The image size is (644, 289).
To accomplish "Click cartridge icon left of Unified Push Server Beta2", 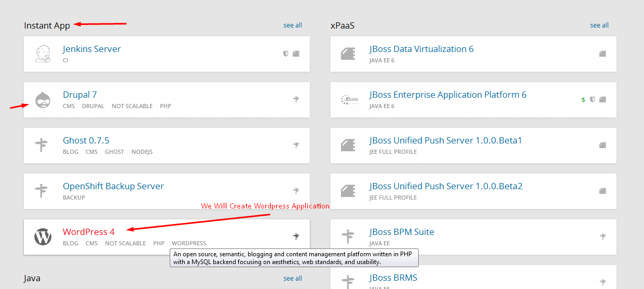I will click(x=348, y=191).
